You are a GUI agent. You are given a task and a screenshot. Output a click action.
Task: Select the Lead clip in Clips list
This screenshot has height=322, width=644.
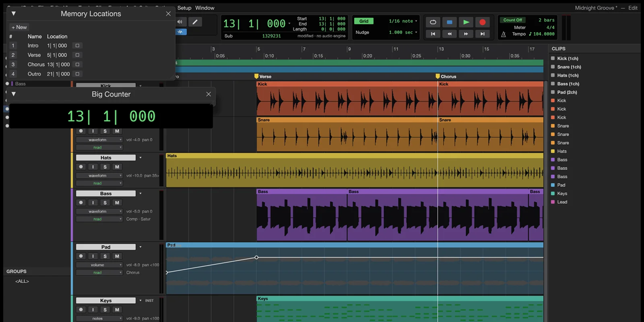(x=562, y=202)
